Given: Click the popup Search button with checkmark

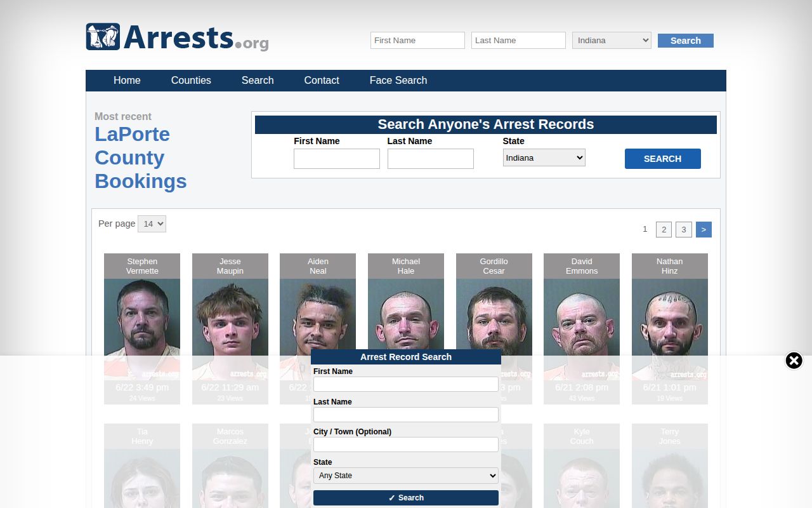Looking at the screenshot, I should 406,498.
